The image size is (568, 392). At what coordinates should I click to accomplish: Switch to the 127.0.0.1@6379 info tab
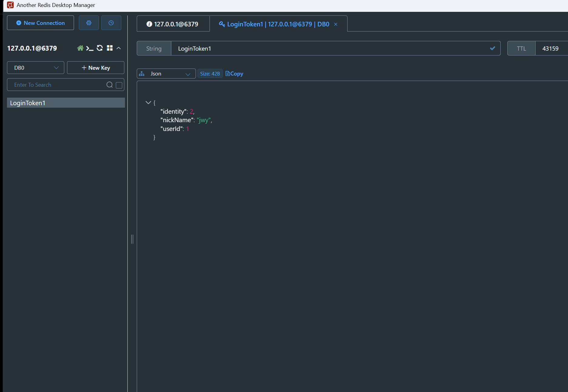click(x=173, y=24)
